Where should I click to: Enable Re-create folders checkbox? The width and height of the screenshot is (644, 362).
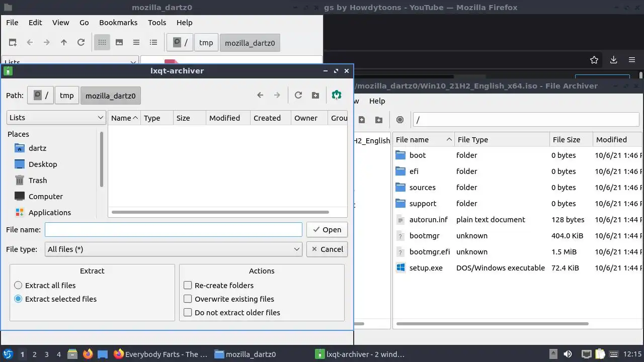tap(219, 285)
